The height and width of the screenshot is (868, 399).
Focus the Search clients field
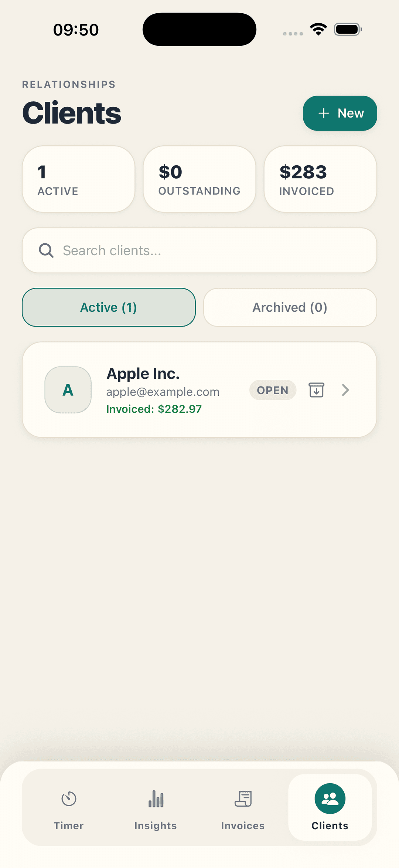214,250
